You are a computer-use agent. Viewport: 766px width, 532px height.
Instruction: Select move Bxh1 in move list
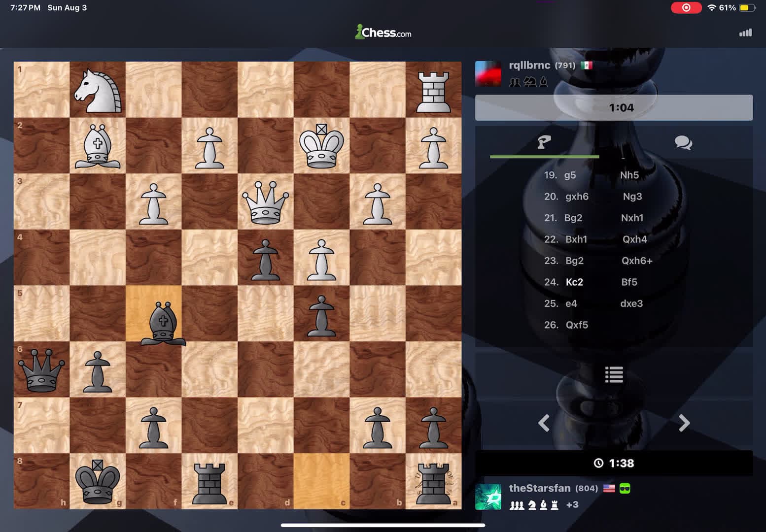tap(576, 239)
